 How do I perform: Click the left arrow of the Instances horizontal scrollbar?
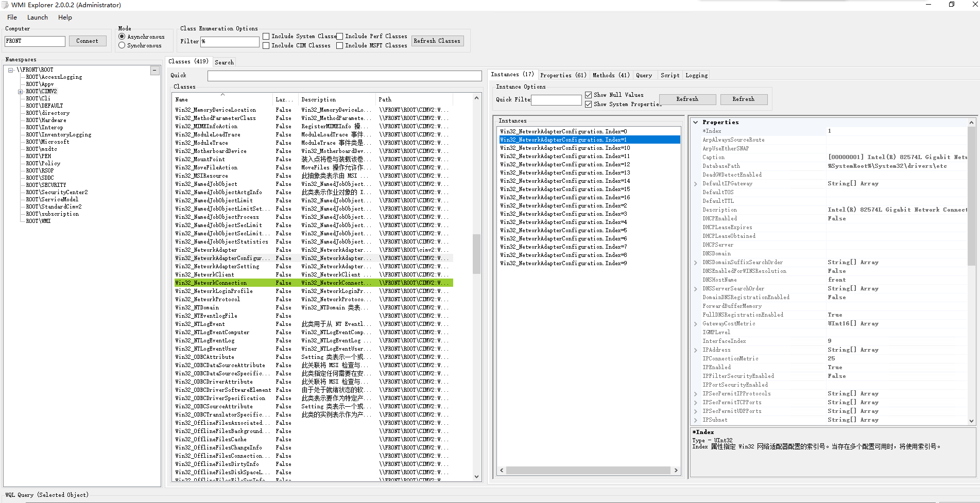[502, 470]
